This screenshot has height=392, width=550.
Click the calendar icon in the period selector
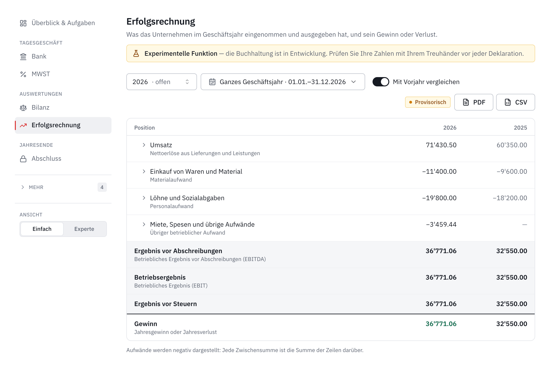coord(212,82)
